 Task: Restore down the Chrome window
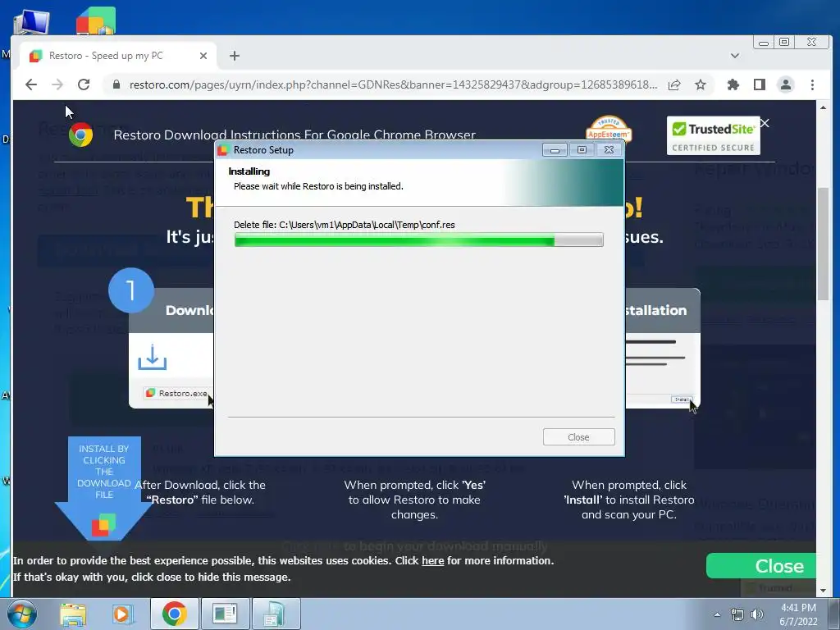pyautogui.click(x=784, y=43)
